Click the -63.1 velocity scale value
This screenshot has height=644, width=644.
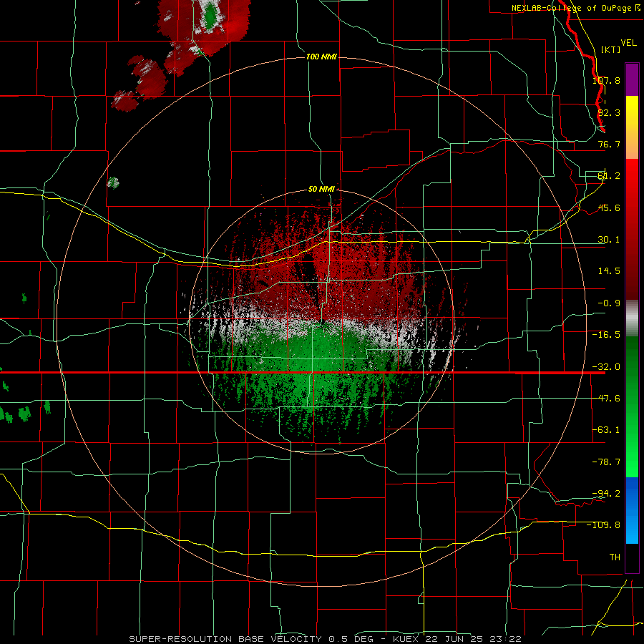[606, 430]
